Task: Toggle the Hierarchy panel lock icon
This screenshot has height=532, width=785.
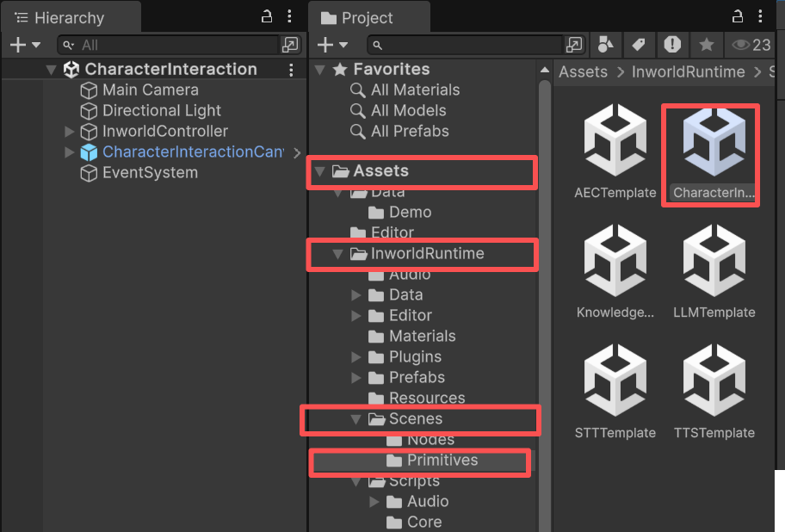Action: pos(267,16)
